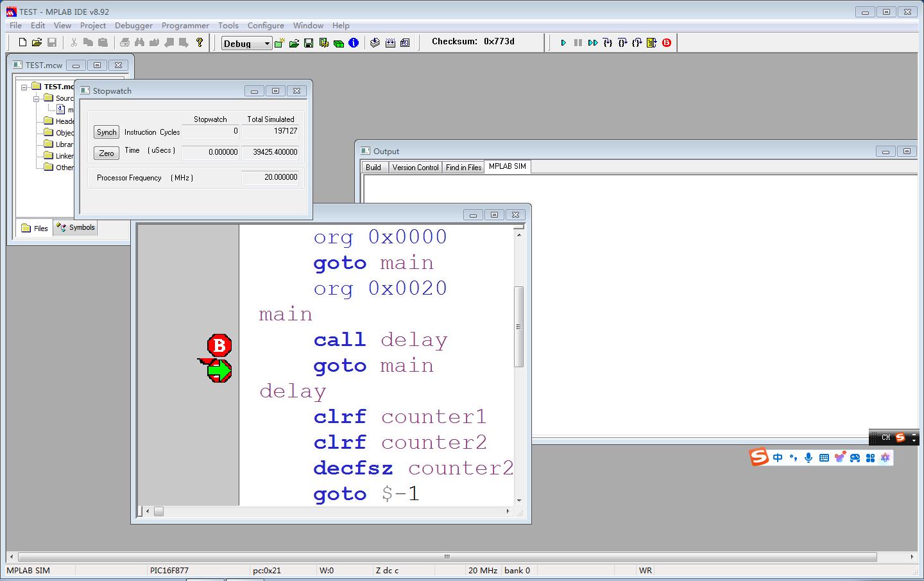Click the Zero button in Stopwatch

tap(107, 153)
